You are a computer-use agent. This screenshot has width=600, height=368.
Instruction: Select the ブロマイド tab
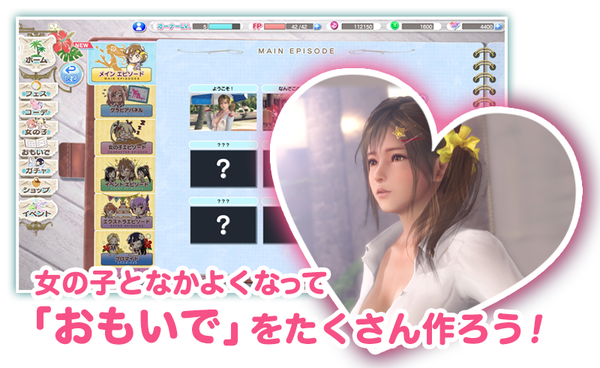coord(125,248)
